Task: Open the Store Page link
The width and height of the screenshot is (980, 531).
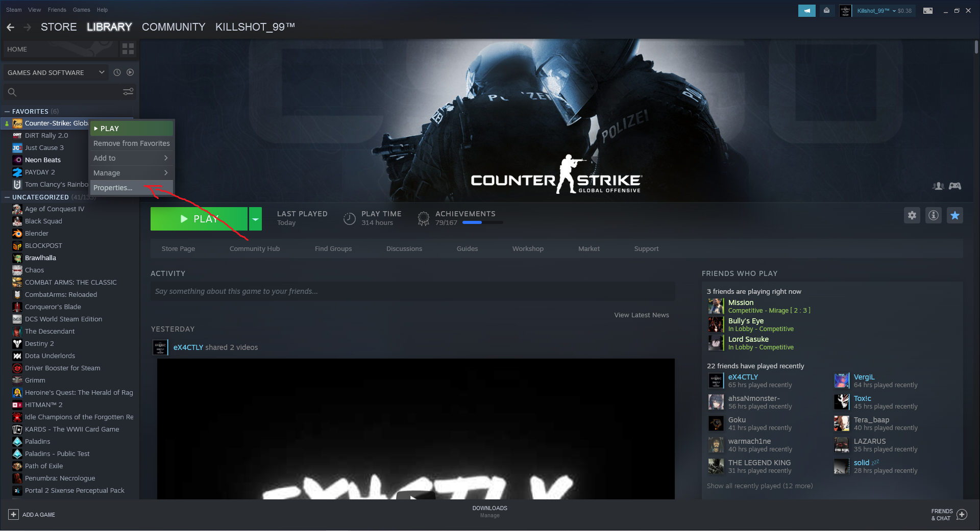Action: tap(178, 249)
